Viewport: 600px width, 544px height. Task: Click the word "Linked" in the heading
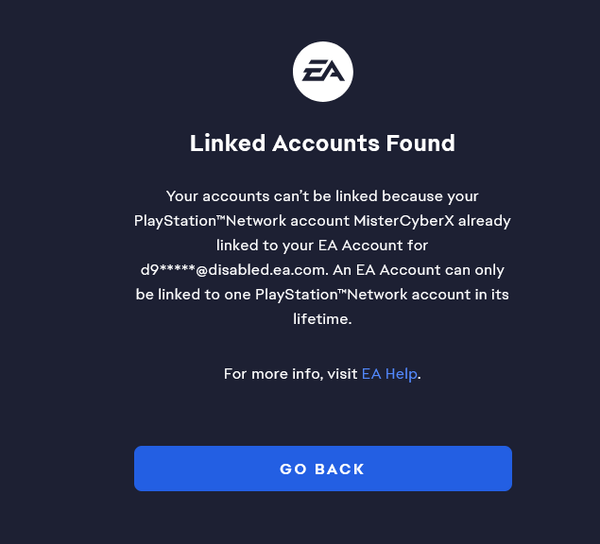[x=228, y=143]
